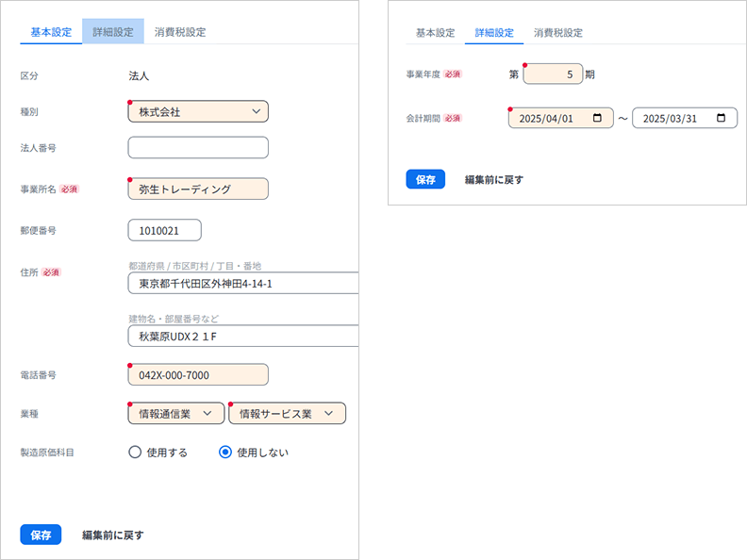This screenshot has width=747, height=560.
Task: Open calendar picker for 2025/04/01 start date
Action: pyautogui.click(x=597, y=119)
